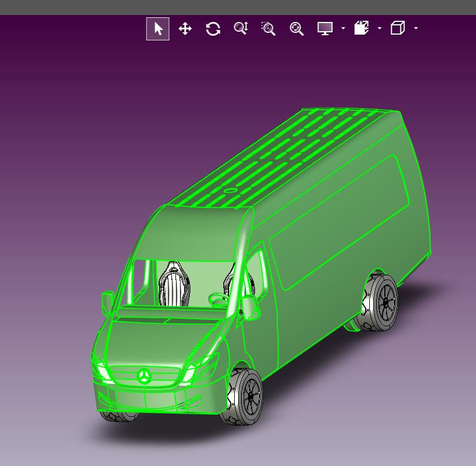Open the display mode monitor icon
476x466 pixels.
[x=325, y=28]
